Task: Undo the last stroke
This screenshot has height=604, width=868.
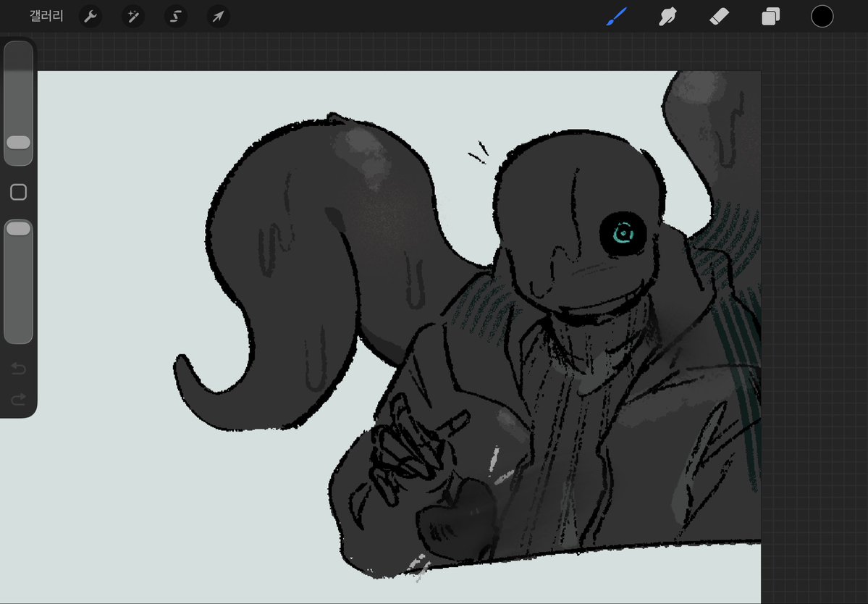Action: pos(18,368)
